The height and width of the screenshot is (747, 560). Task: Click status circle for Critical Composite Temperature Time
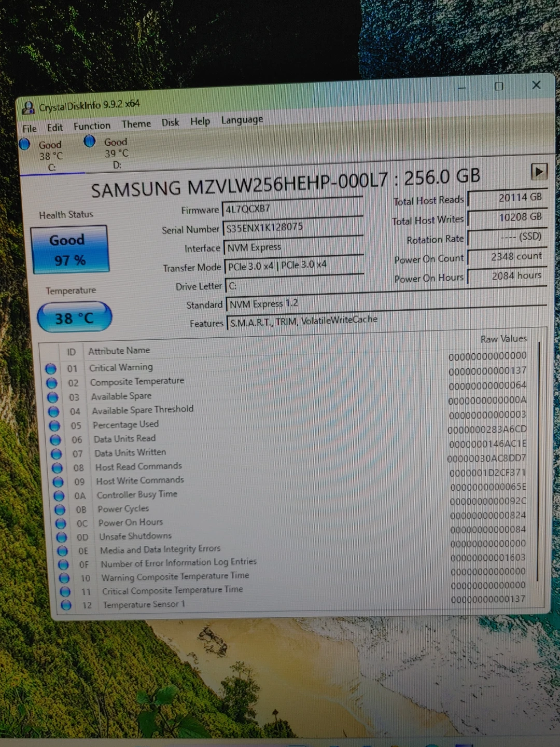(x=65, y=591)
